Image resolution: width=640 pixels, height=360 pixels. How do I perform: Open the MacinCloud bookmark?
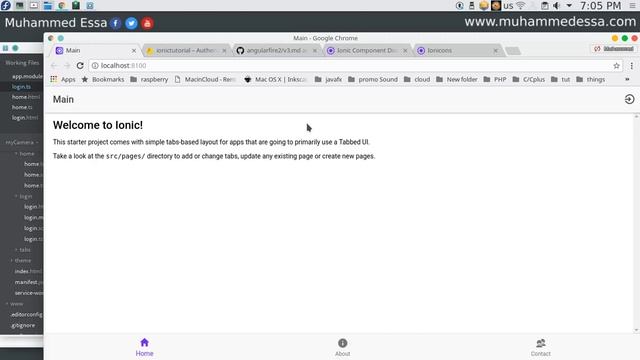click(205, 79)
